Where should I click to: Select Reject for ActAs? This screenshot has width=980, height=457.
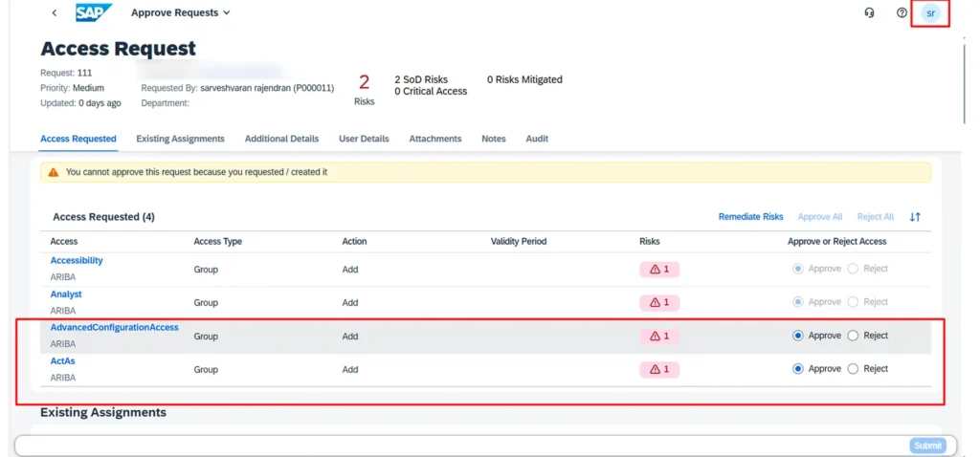[x=853, y=369]
